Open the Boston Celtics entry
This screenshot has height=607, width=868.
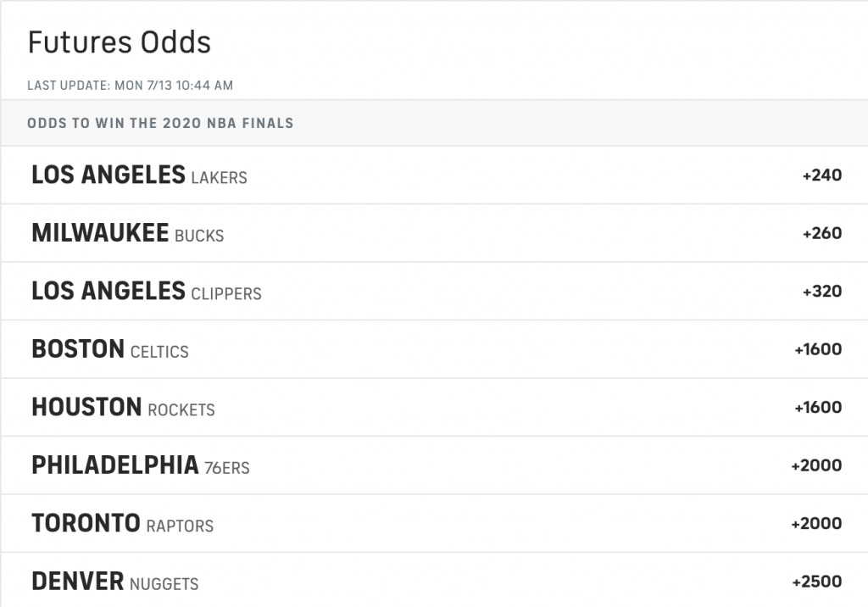click(x=434, y=349)
